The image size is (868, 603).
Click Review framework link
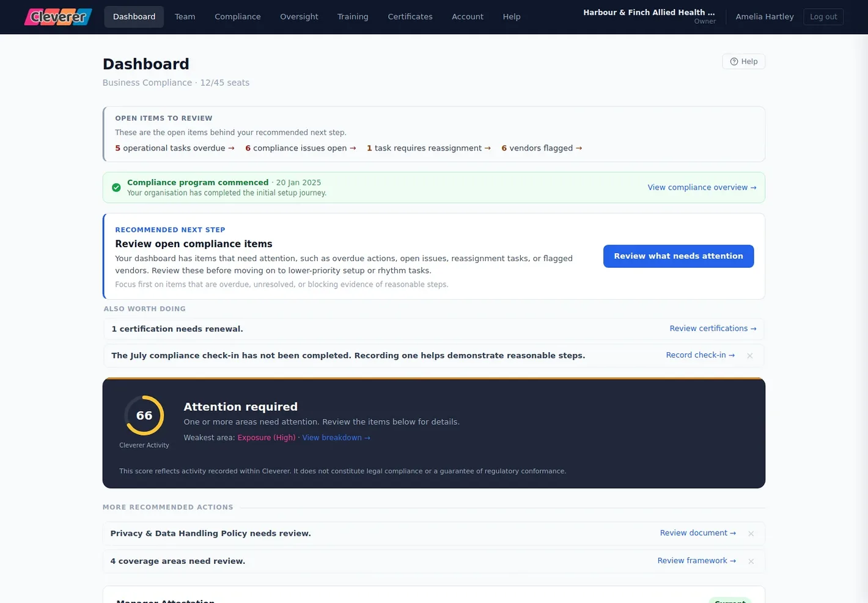point(697,560)
